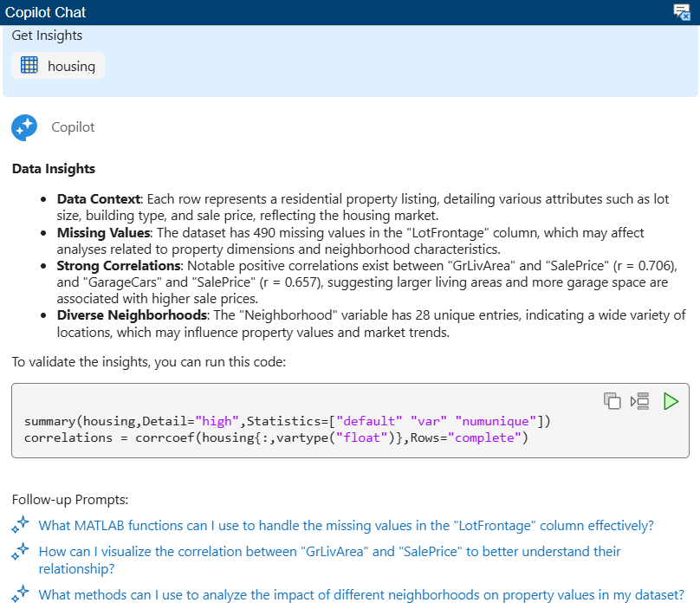
Task: Click sparkle icon beside LotFrontage prompt
Action: coord(21,525)
